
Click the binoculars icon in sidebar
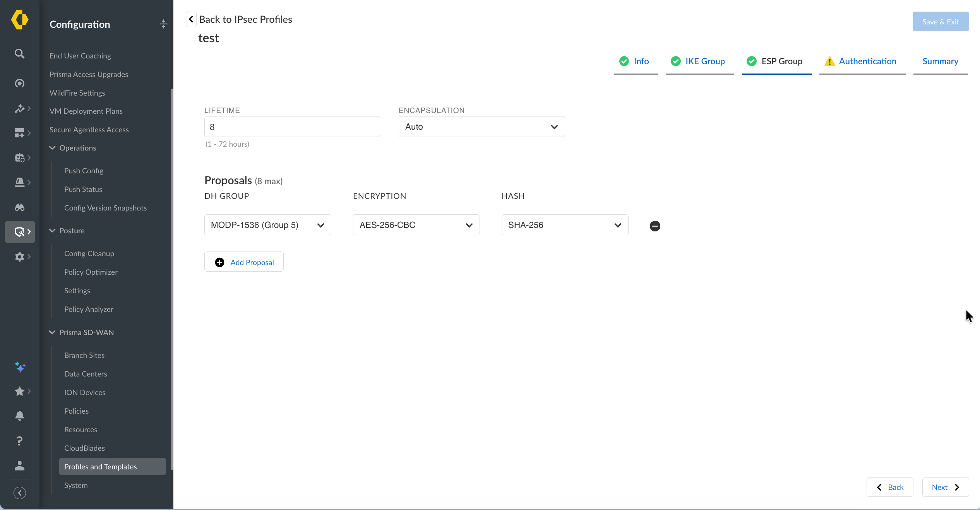[19, 207]
